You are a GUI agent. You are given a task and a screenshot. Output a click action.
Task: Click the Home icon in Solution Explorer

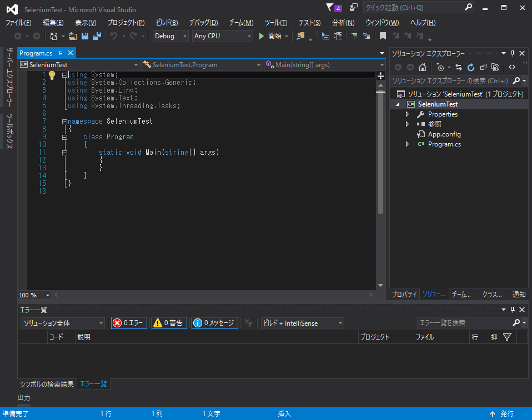pyautogui.click(x=423, y=67)
